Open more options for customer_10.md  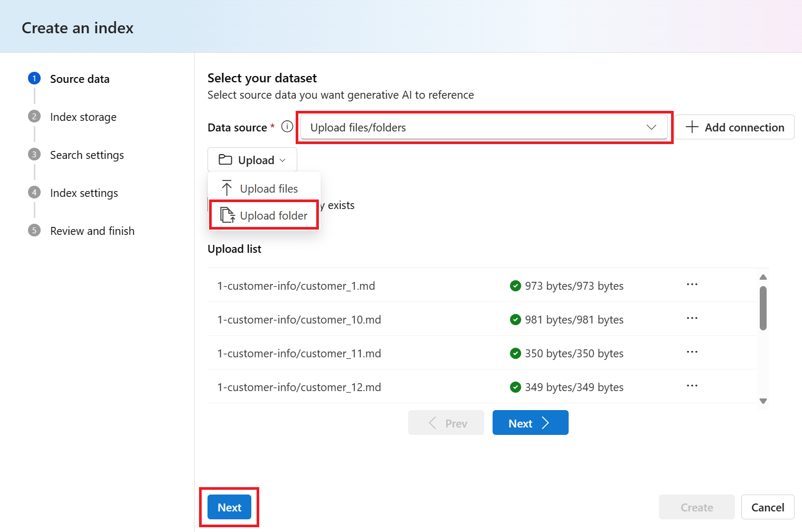click(x=692, y=318)
